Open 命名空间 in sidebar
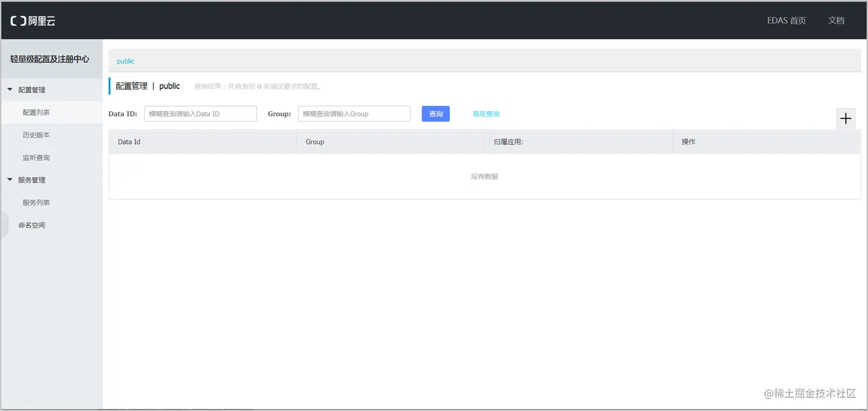Screen dimensions: 868x411 click(x=32, y=225)
